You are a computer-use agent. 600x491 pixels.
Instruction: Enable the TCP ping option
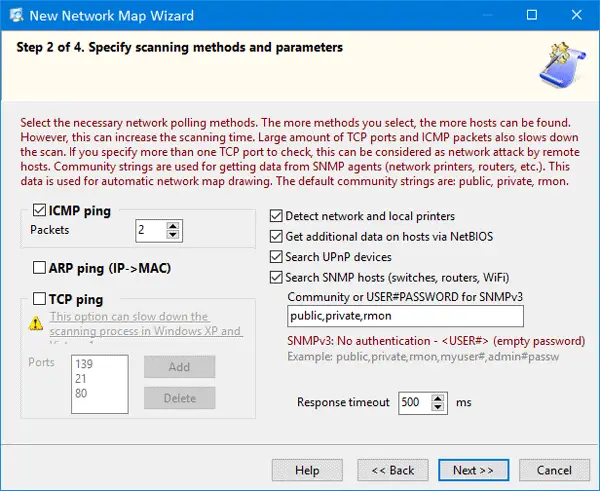(x=40, y=298)
